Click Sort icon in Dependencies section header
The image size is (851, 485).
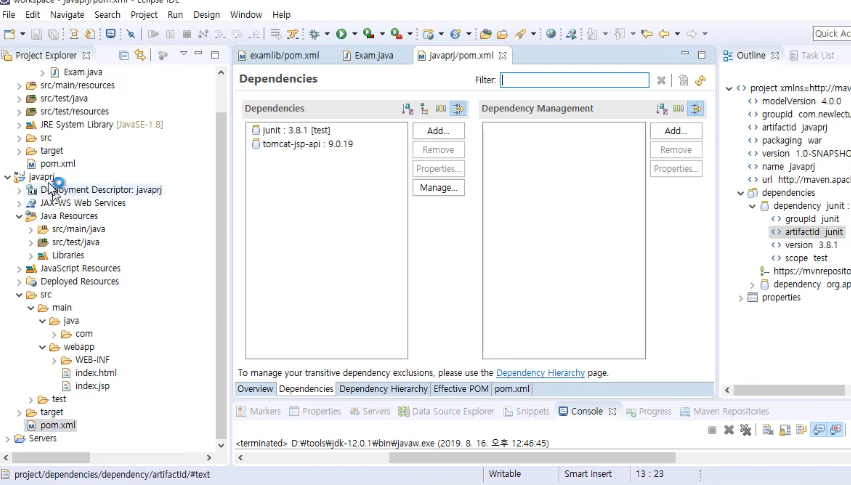point(407,109)
